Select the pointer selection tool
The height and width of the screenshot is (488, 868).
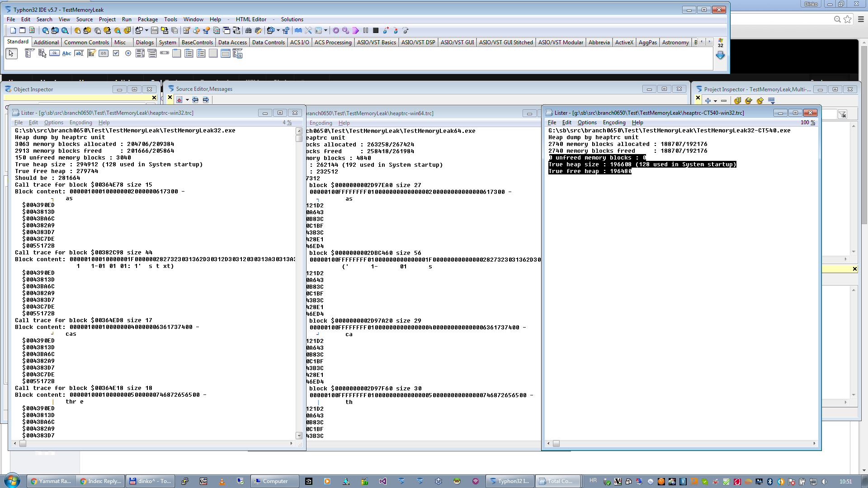11,53
